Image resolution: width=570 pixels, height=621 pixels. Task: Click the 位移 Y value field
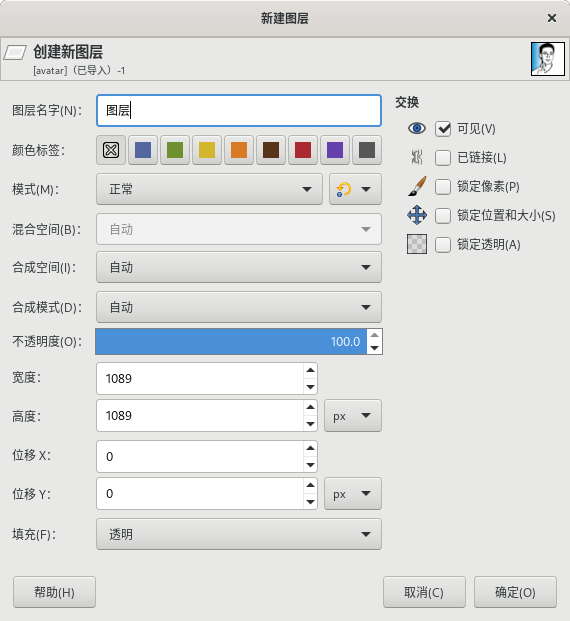click(200, 493)
